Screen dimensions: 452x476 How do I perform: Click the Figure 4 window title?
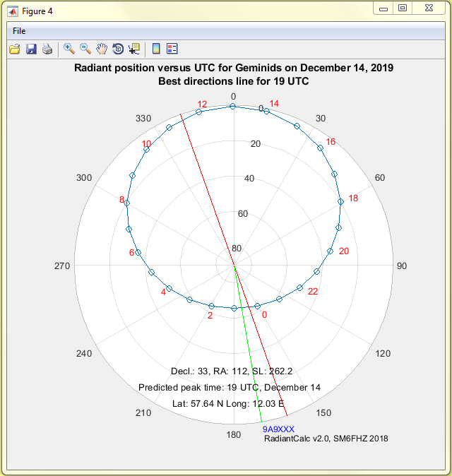click(37, 11)
